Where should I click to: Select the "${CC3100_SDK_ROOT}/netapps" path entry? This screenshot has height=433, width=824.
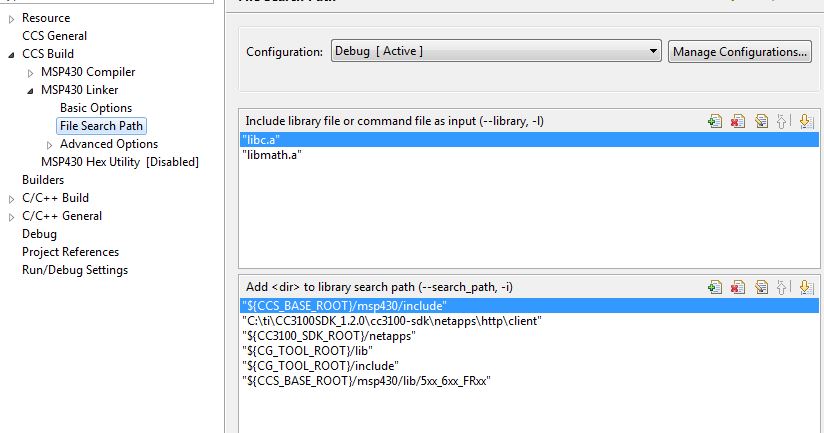[x=529, y=336]
